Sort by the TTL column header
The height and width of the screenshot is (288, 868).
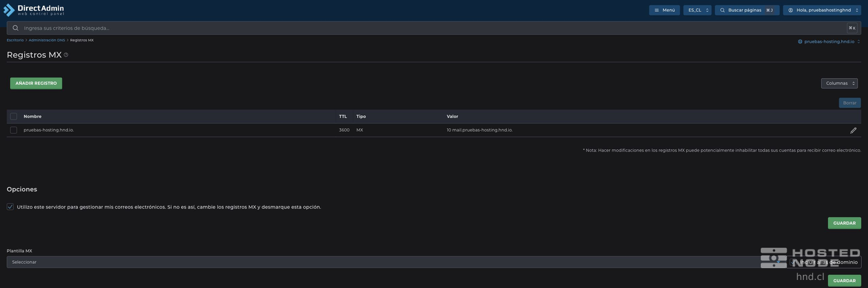point(343,116)
